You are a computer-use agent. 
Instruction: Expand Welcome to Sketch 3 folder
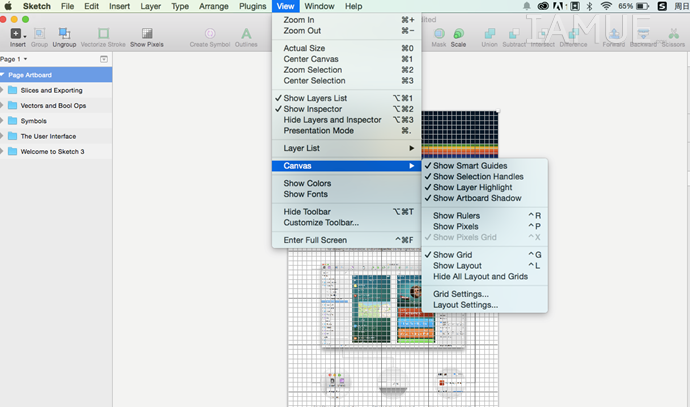[2, 151]
